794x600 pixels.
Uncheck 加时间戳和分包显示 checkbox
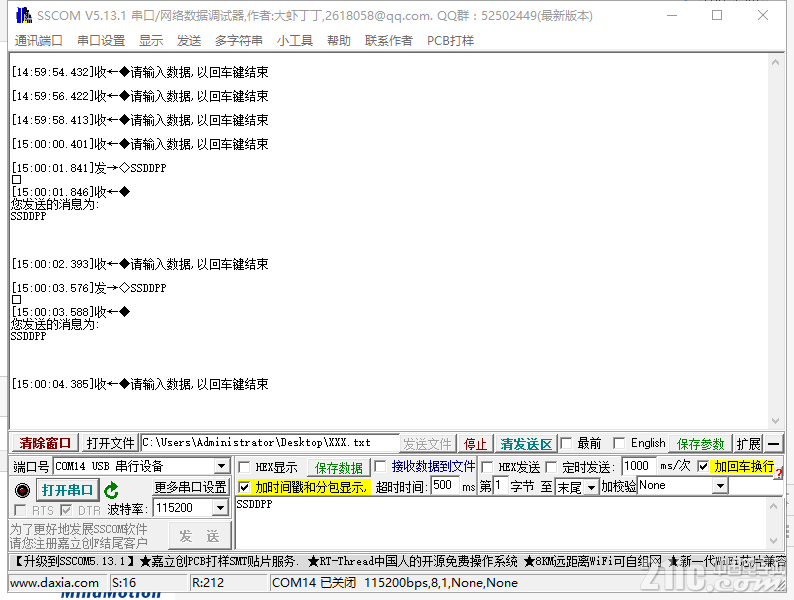tap(244, 487)
